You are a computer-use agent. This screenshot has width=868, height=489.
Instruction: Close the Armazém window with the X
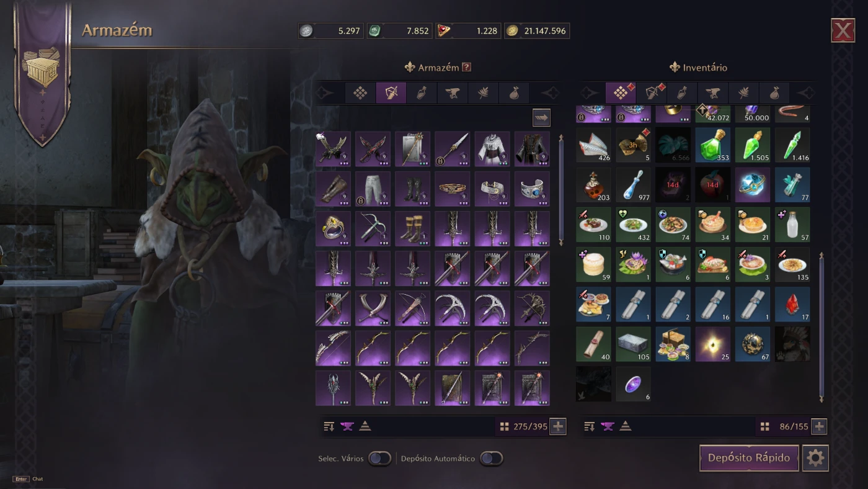[843, 30]
